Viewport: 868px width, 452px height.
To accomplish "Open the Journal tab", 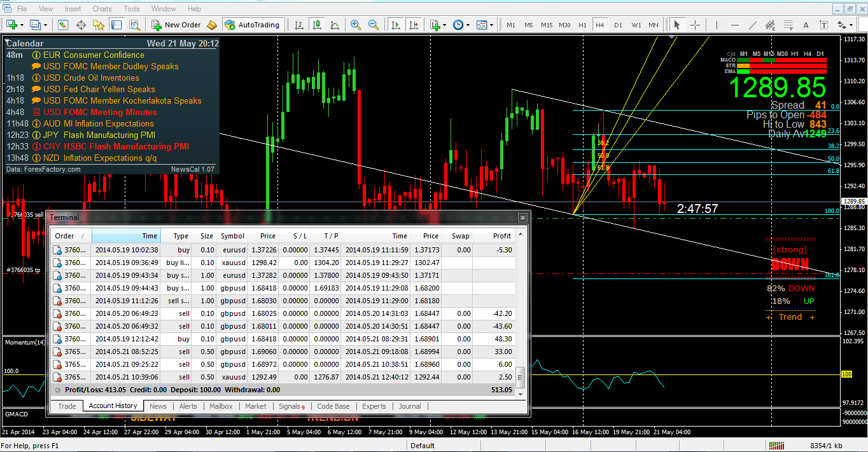I will [x=410, y=406].
